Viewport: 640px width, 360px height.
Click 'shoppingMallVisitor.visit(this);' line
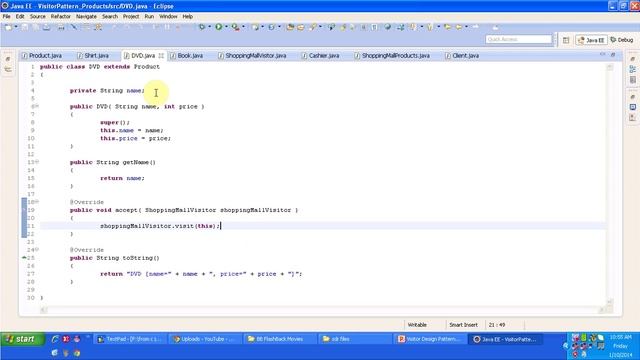(160, 226)
